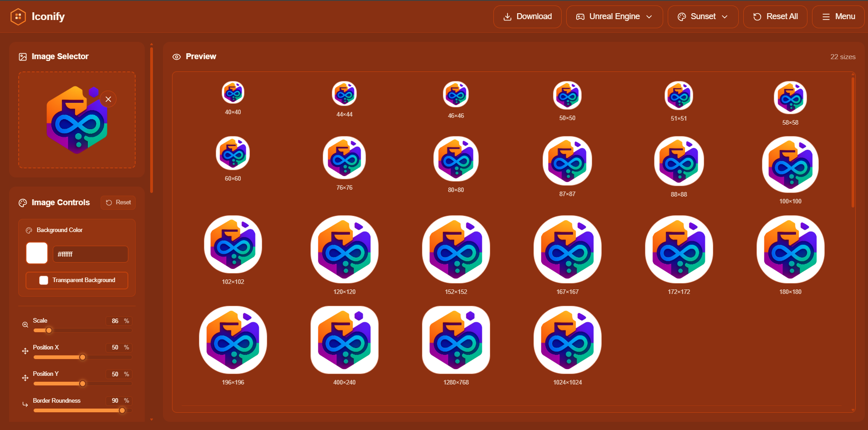Click the Reset button in Image Controls
868x430 pixels.
point(118,202)
